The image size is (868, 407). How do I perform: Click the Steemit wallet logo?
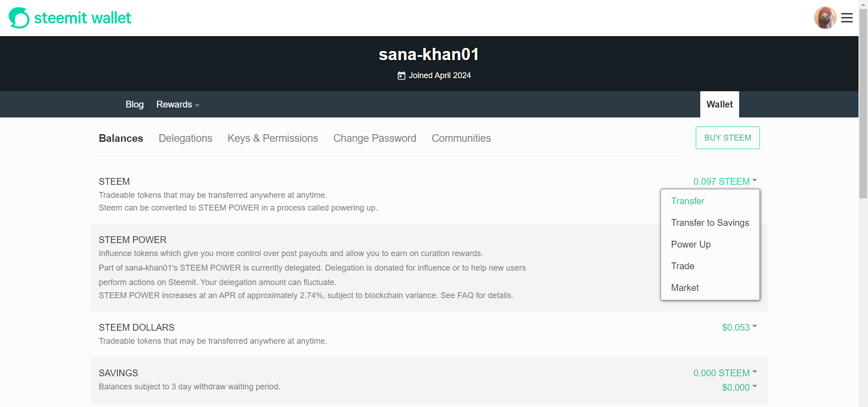click(70, 18)
